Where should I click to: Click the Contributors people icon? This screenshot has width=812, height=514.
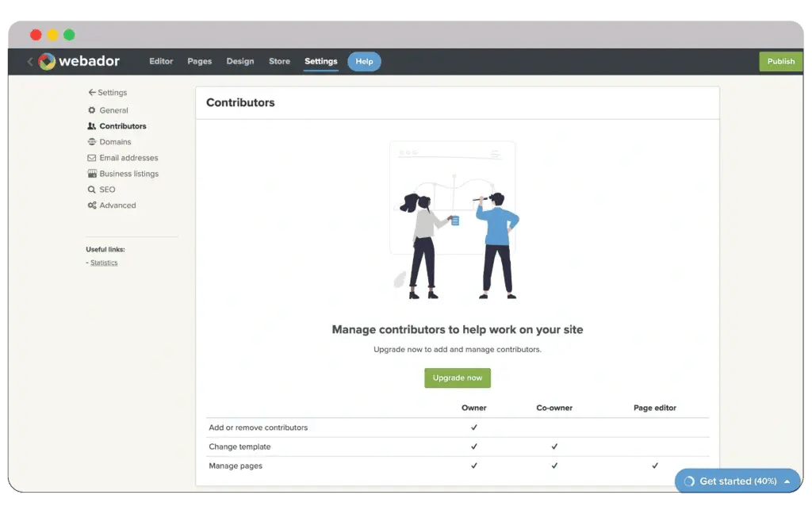pos(92,126)
